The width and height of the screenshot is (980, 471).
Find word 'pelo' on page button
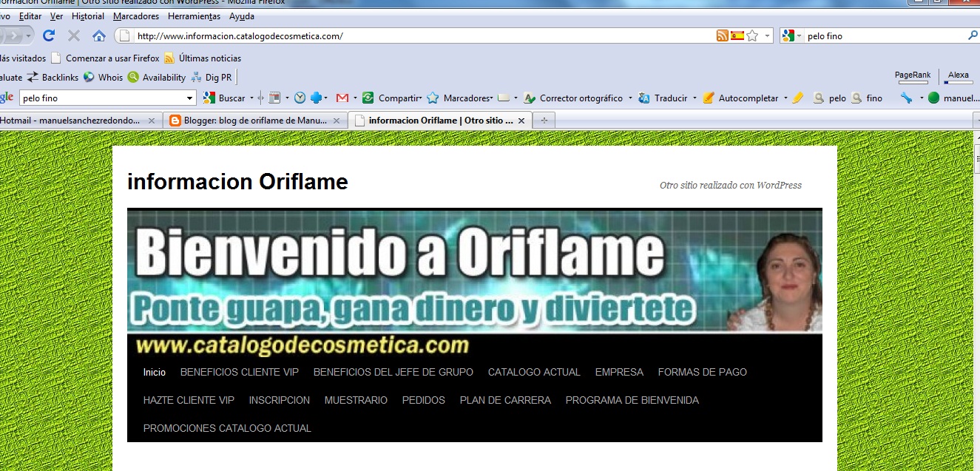pyautogui.click(x=829, y=98)
